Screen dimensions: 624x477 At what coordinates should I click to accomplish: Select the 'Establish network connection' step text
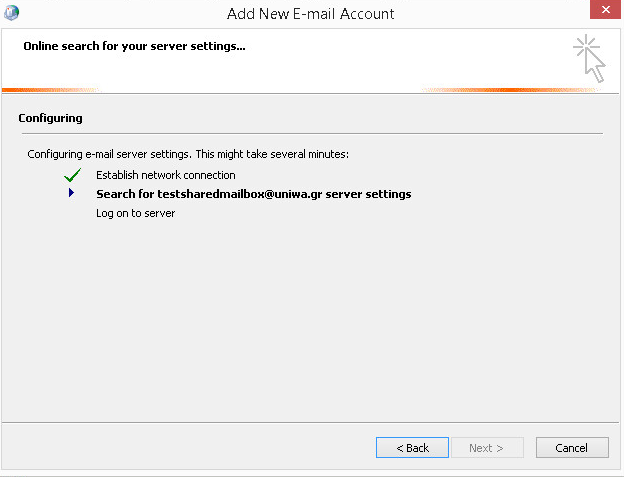click(166, 175)
